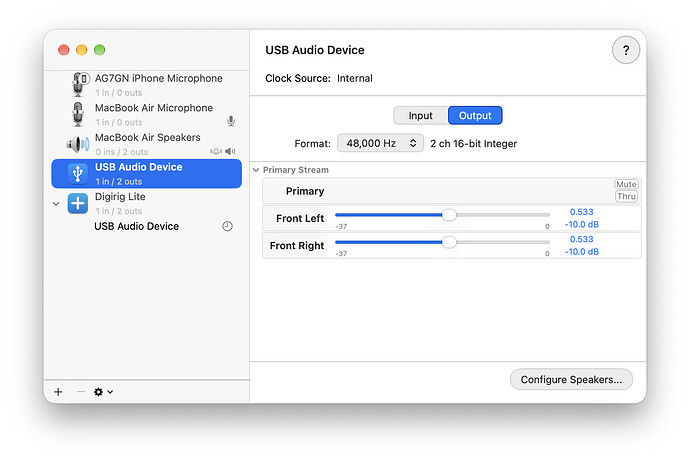Open Configure Speakers dialog

pos(571,379)
